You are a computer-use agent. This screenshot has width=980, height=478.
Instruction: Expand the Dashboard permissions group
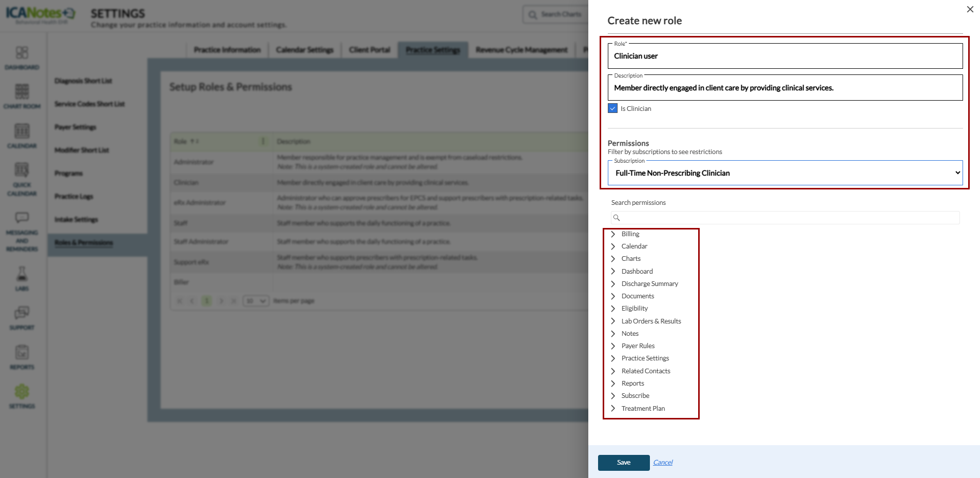pyautogui.click(x=613, y=272)
